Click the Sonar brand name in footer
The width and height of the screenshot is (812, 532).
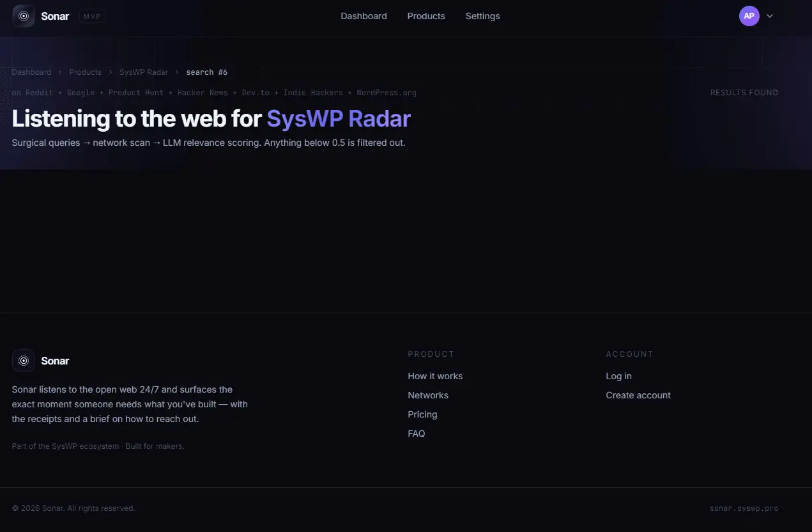(55, 361)
